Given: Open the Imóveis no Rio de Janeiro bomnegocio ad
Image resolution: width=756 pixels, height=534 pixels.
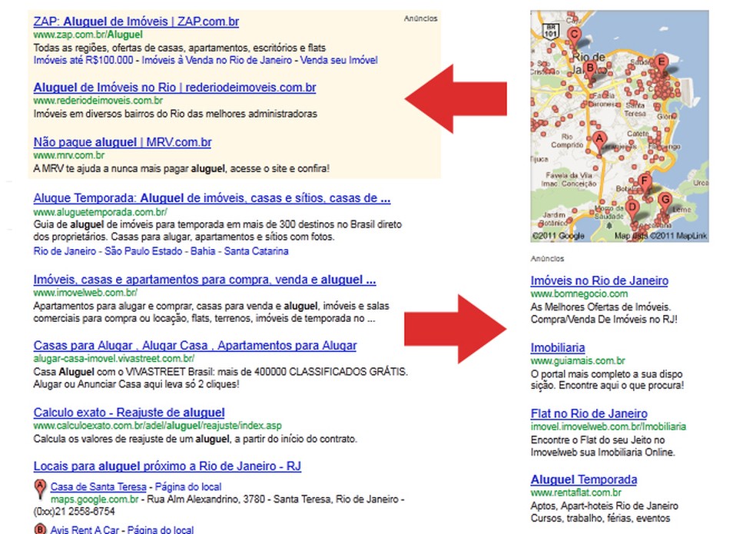Looking at the screenshot, I should 599,280.
